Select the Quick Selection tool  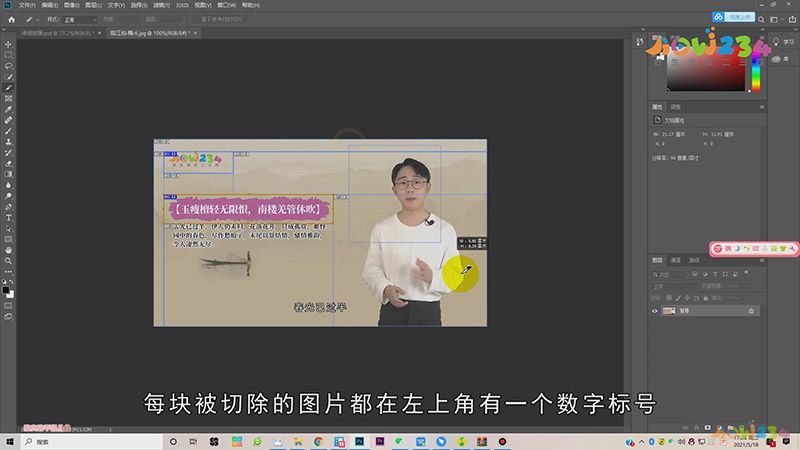click(8, 77)
